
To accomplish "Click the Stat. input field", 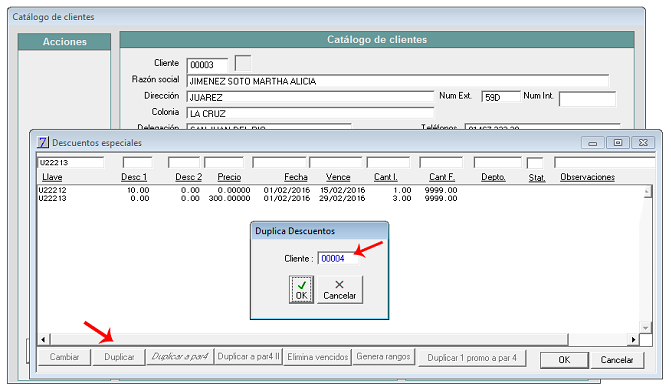I will (535, 163).
